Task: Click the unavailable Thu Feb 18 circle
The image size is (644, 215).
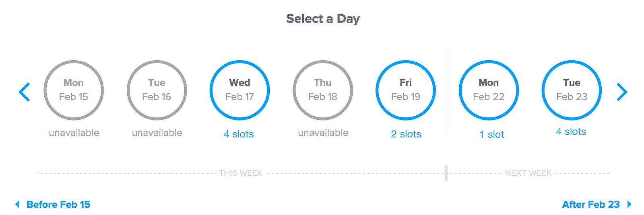Action: [323, 90]
